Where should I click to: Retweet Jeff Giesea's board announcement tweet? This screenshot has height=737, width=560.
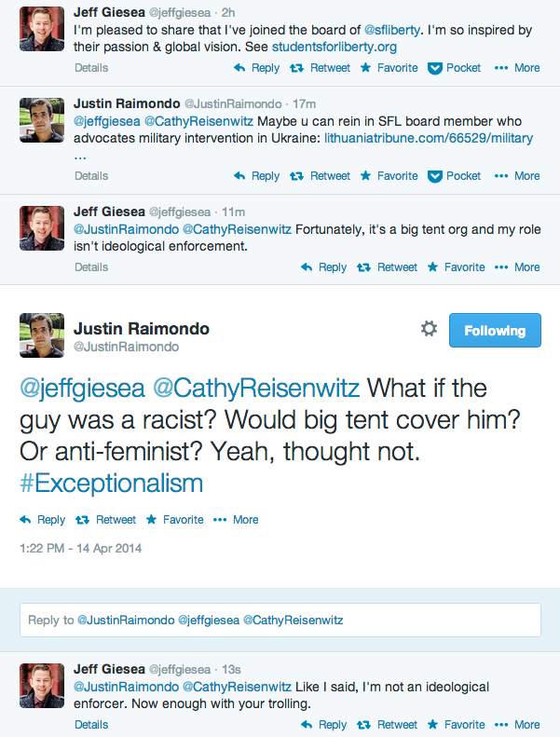coord(321,68)
